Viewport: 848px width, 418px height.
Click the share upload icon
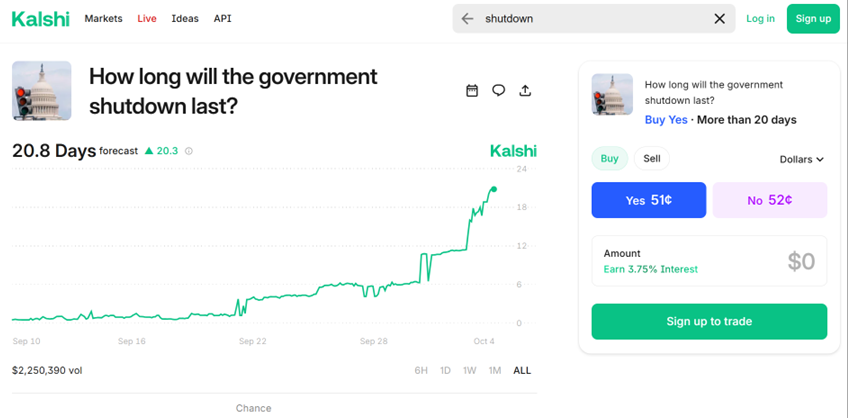(x=525, y=91)
